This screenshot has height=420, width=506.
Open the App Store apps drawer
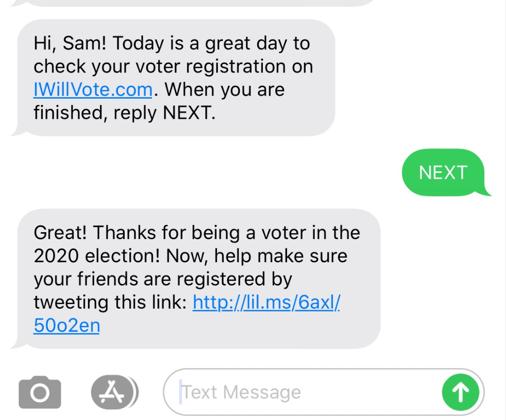tap(113, 392)
